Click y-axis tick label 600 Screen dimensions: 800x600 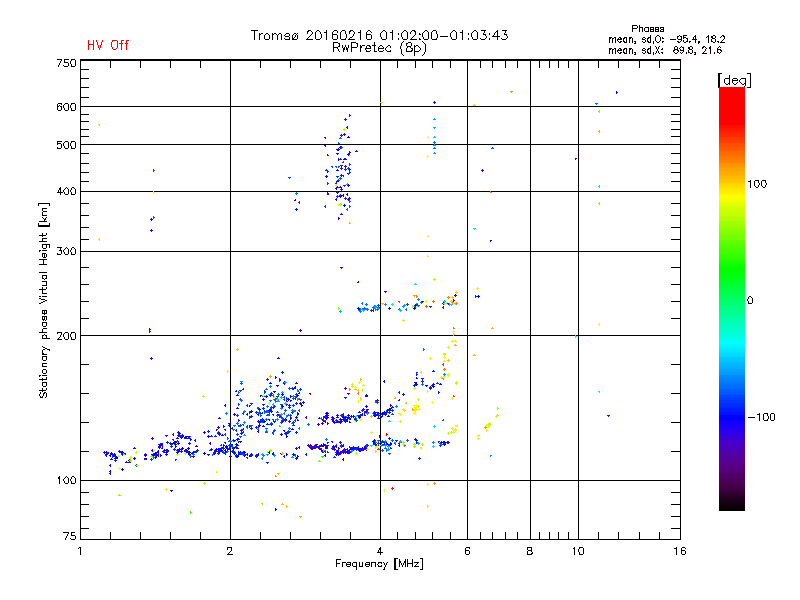point(66,107)
